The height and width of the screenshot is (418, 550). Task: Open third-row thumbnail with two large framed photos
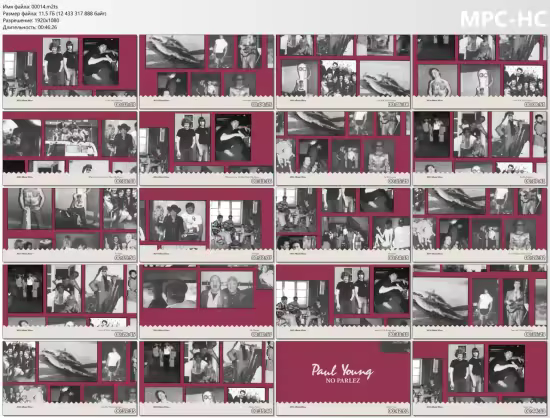206,225
